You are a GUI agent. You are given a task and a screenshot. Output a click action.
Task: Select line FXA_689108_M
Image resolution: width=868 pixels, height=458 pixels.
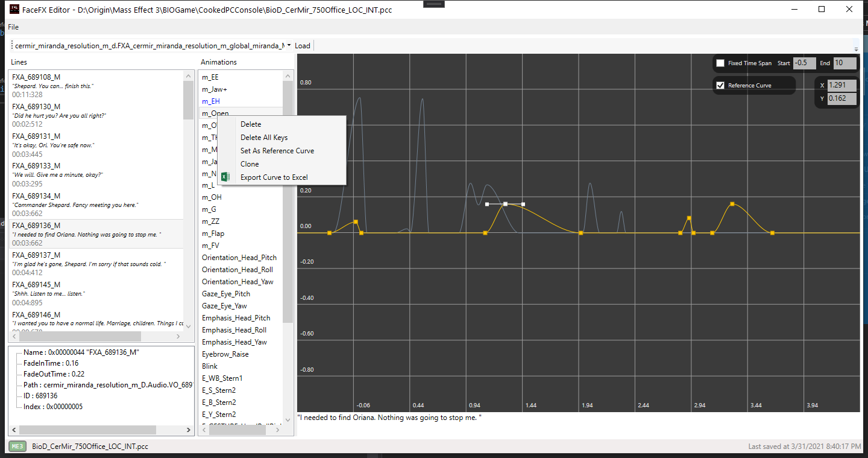[96, 85]
